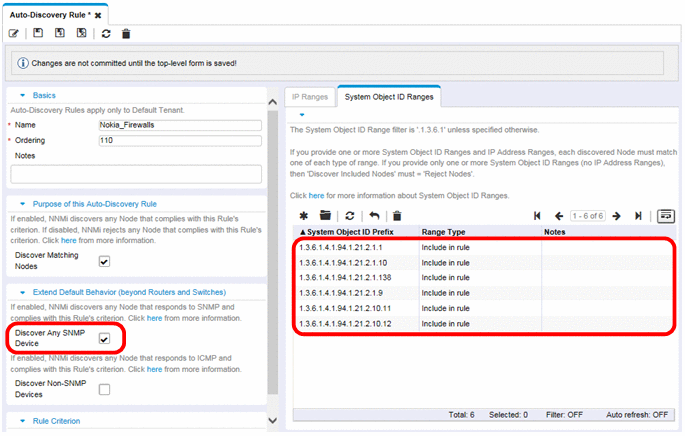Go to the last page of results

(638, 215)
